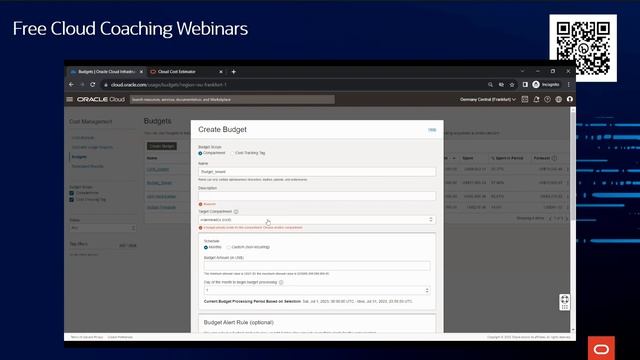640x360 pixels.
Task: Open Cost Analysis in Cost Management menu
Action: point(83,138)
